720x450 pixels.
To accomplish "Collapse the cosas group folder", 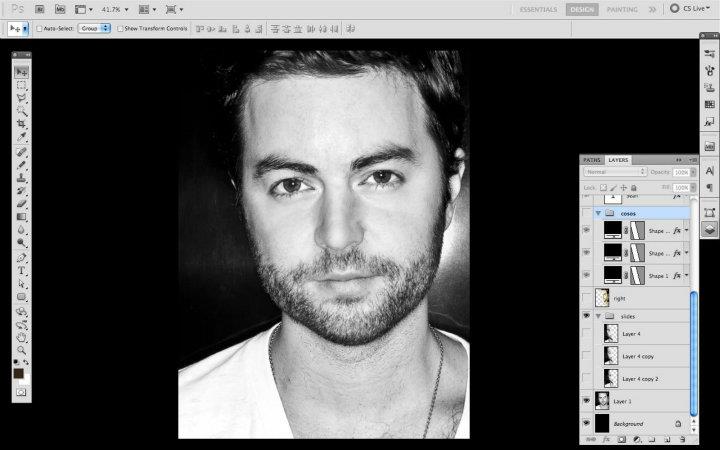I will tap(598, 213).
